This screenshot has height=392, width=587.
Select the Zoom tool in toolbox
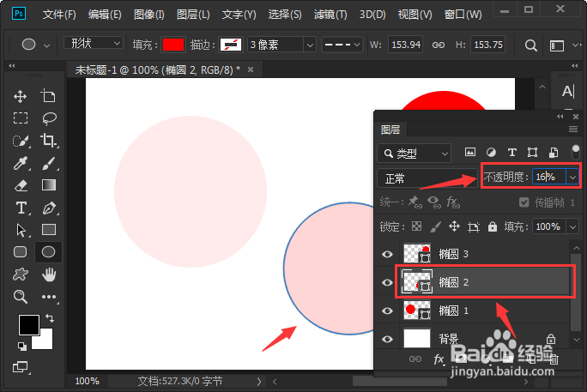click(x=21, y=297)
